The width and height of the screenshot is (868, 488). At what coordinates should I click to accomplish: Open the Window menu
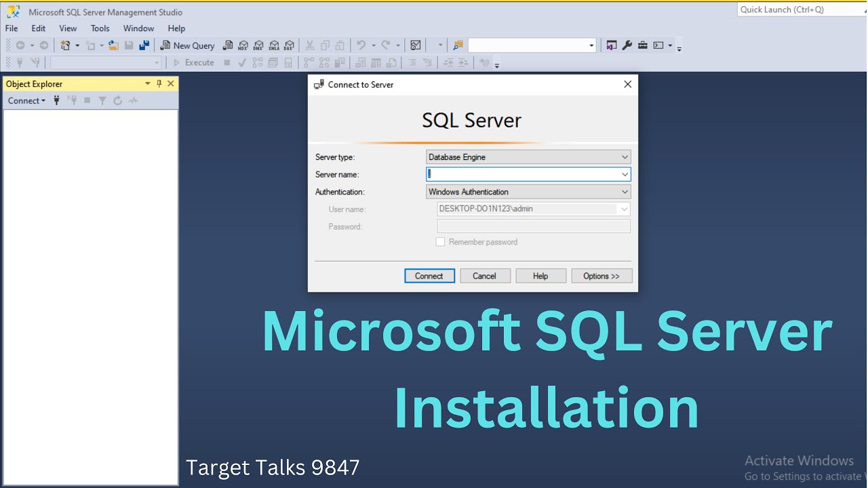[x=138, y=28]
